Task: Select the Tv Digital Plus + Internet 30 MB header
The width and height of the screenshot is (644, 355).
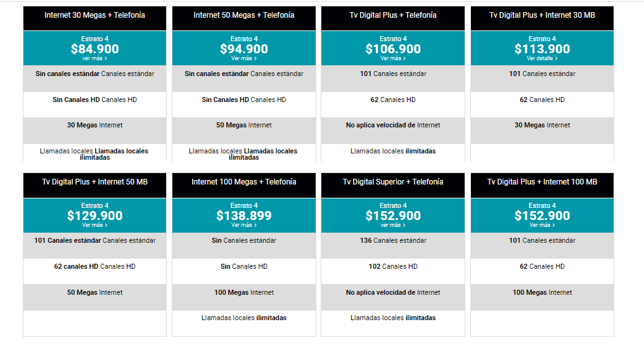Action: click(x=542, y=18)
